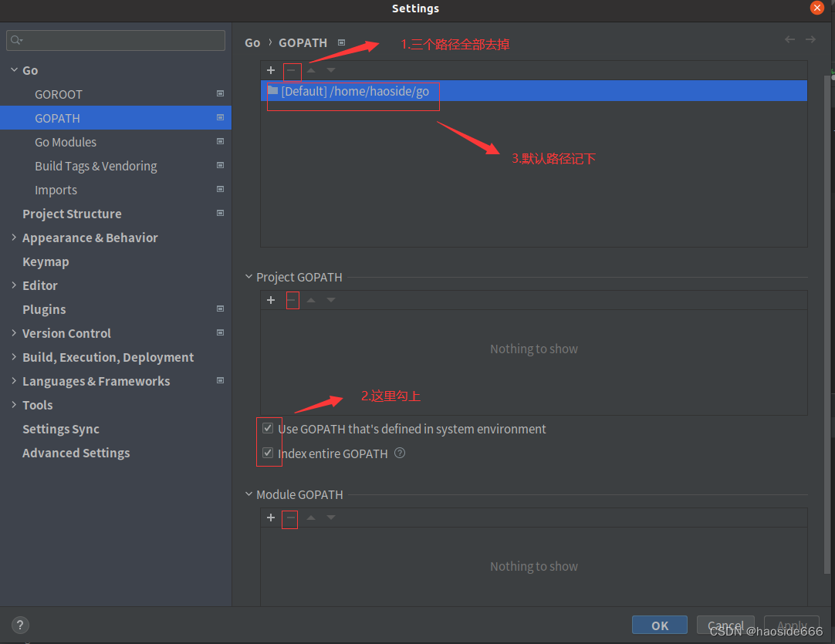This screenshot has width=835, height=644.
Task: Uncheck Index entire GOPATH
Action: click(x=269, y=453)
